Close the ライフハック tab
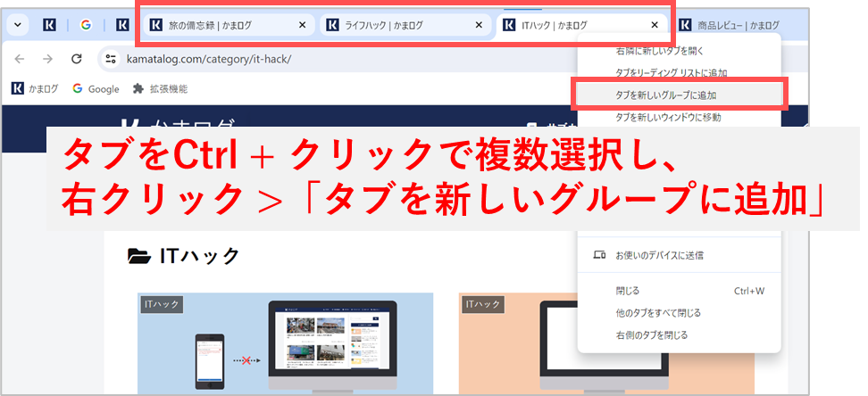The height and width of the screenshot is (396, 868). (479, 25)
